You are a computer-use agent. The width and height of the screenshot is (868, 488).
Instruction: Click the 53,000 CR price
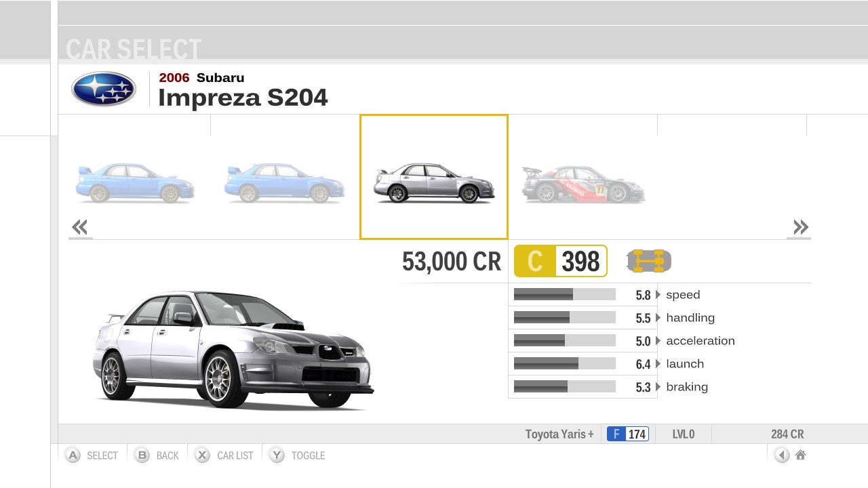[x=452, y=262]
